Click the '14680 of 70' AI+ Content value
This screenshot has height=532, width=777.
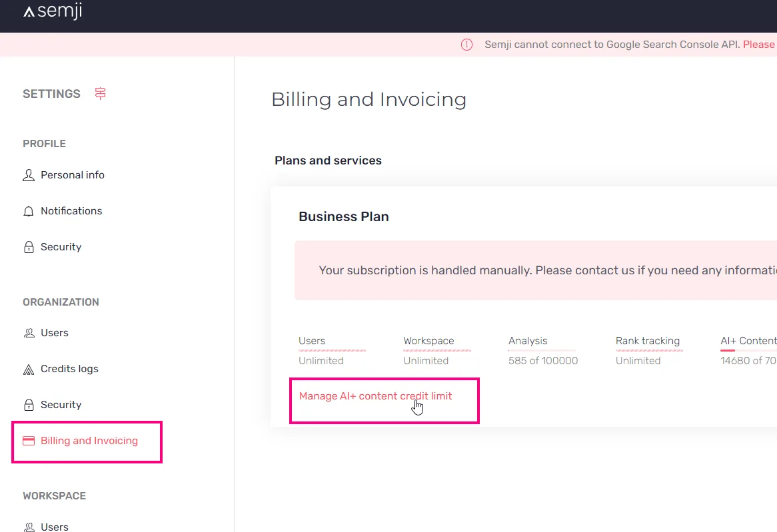coord(748,361)
